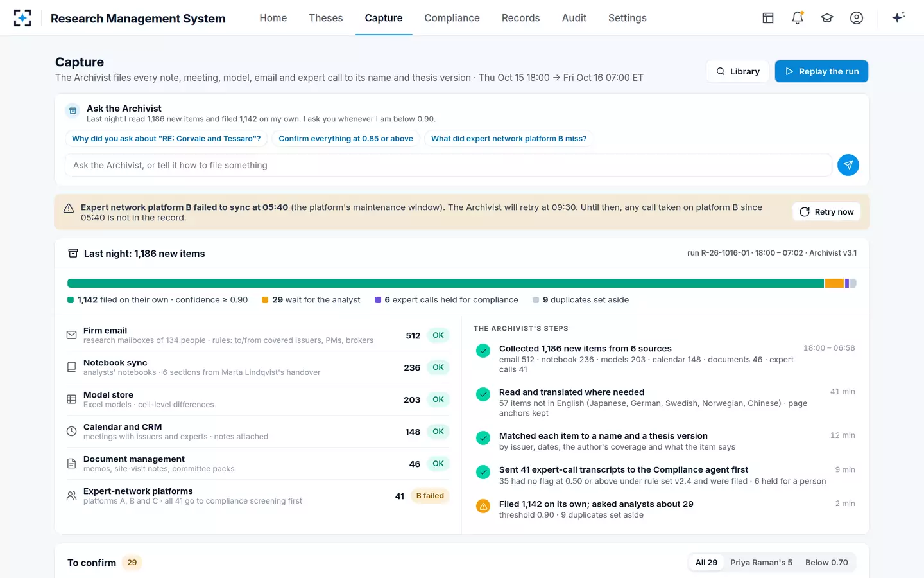Click the orange waiting segment of progress bar
924x578 pixels.
pyautogui.click(x=834, y=283)
